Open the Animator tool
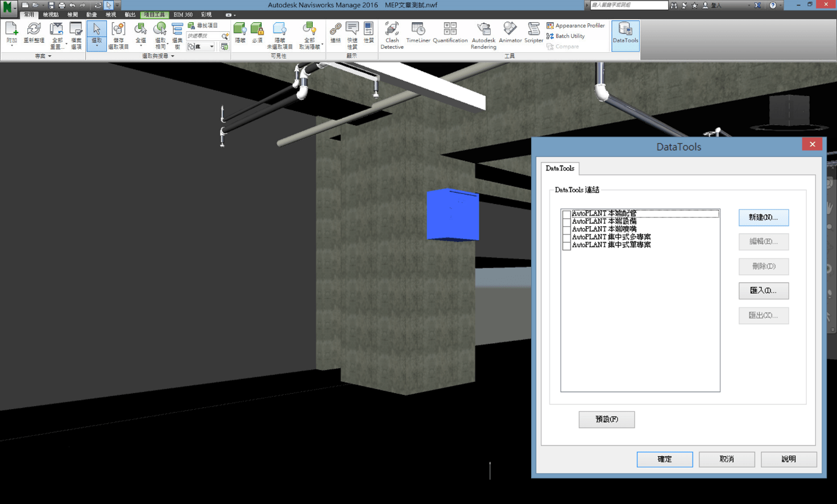Screen dimensions: 837x504 510,33
